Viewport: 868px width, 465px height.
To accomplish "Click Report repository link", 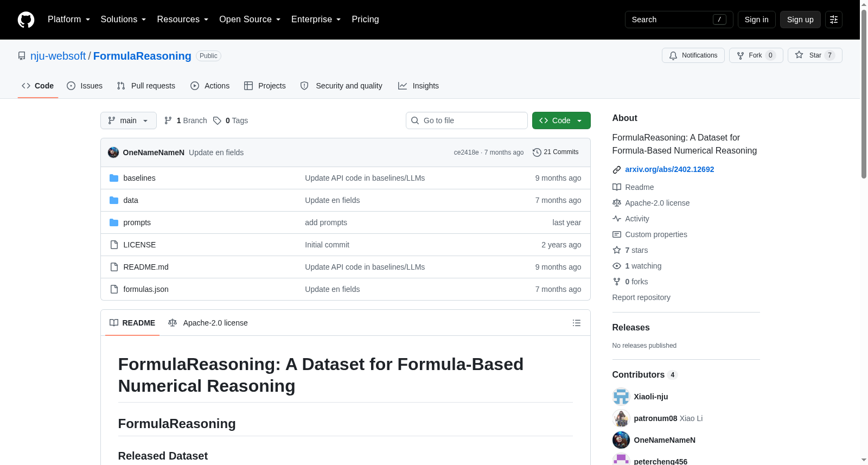I will (641, 297).
